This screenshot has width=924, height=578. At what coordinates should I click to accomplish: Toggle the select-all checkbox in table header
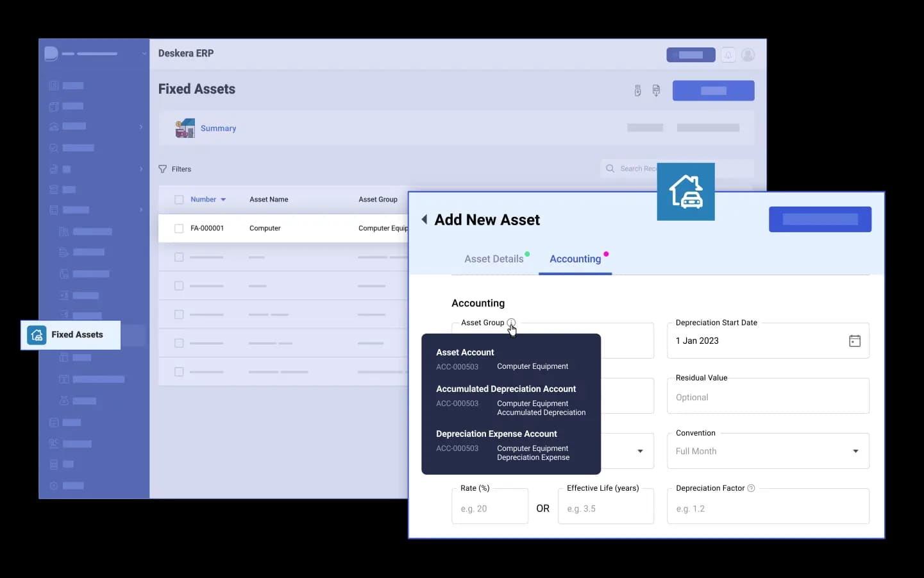click(179, 200)
